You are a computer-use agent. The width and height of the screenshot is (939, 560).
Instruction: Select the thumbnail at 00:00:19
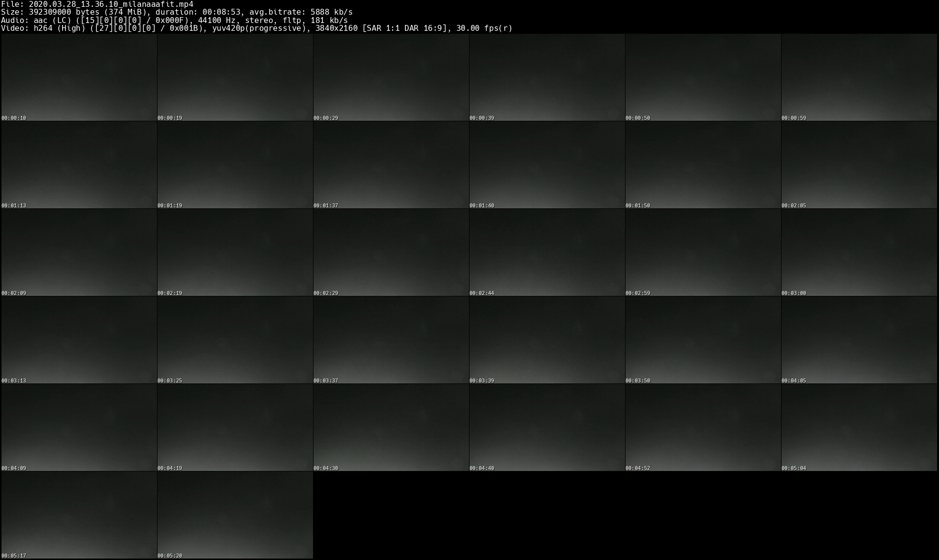(x=235, y=77)
